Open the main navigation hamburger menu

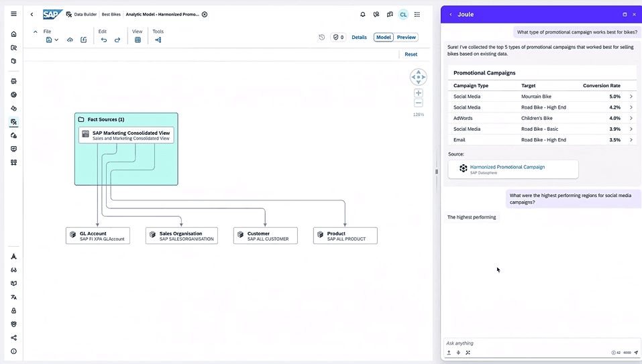point(14,14)
